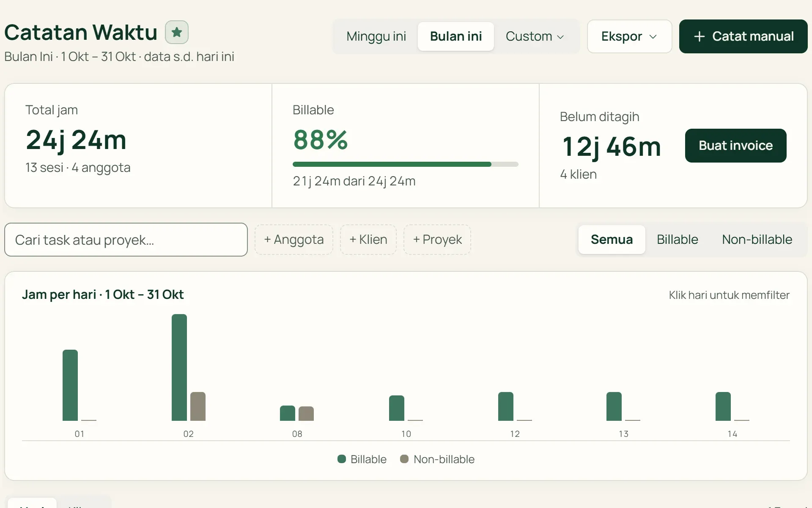Click the billable bar for day 08
Viewport: 812px width, 508px height.
288,413
